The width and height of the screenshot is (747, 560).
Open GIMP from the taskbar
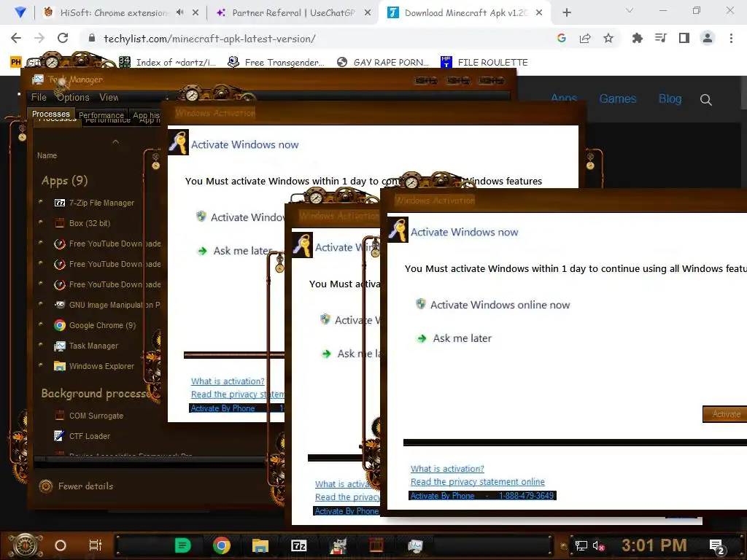point(338,545)
